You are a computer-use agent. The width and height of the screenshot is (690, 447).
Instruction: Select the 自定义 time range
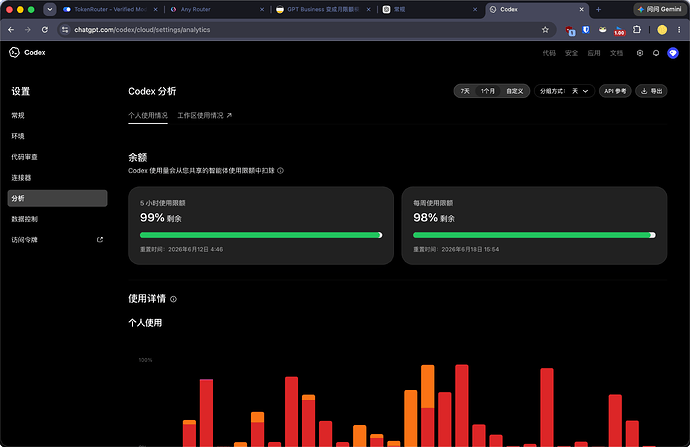pos(514,91)
